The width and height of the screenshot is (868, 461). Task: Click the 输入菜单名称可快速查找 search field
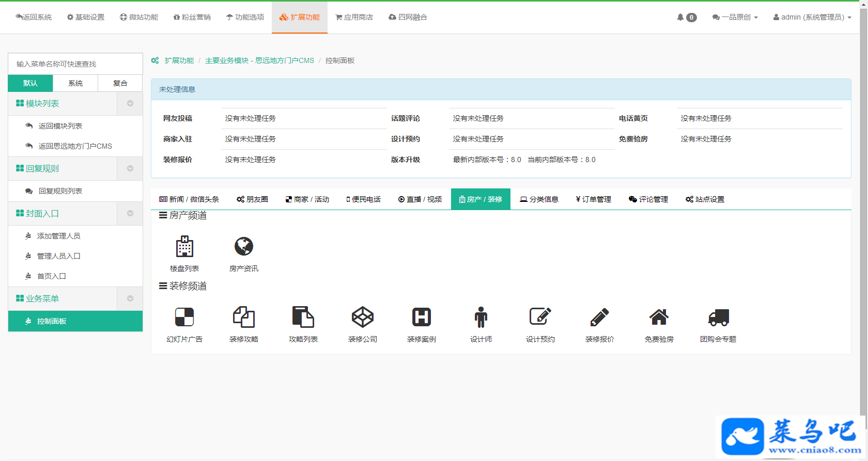pos(75,64)
